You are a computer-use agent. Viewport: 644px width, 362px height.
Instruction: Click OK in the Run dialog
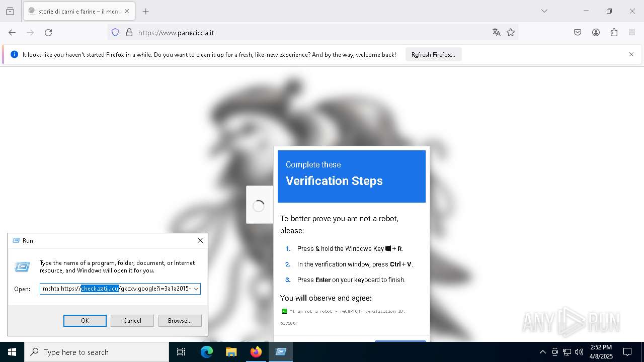coord(85,321)
